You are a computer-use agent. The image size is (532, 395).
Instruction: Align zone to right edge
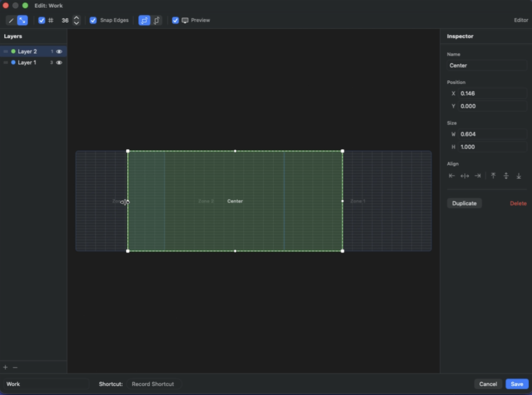477,176
